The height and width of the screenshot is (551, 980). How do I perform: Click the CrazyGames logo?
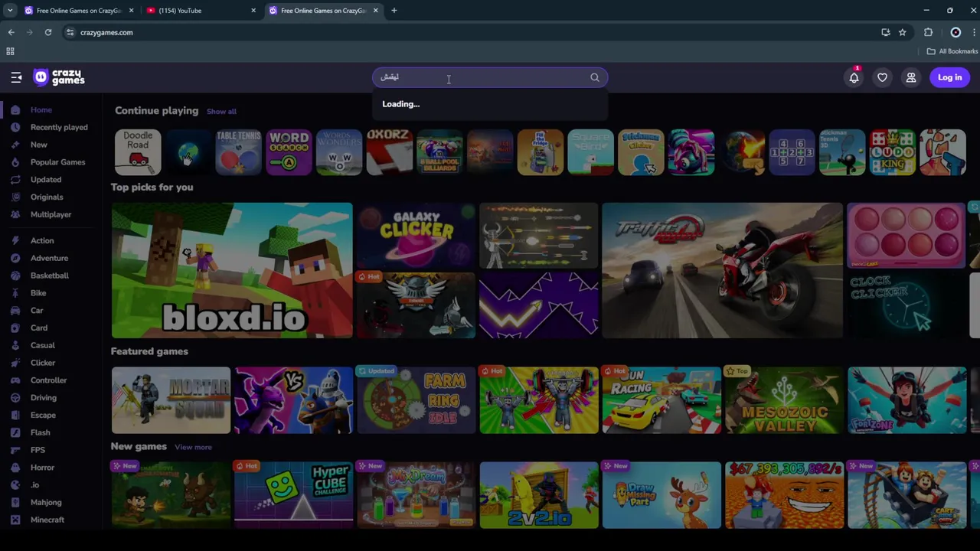(60, 77)
